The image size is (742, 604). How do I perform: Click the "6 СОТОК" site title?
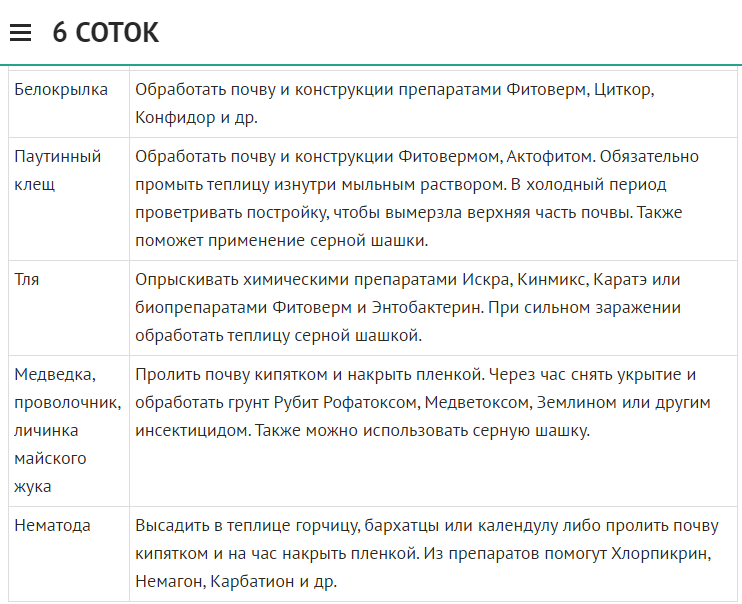point(105,33)
